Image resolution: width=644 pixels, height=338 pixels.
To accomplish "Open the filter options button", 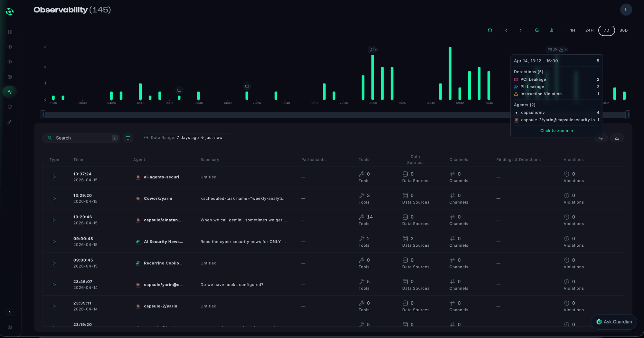I will pyautogui.click(x=128, y=138).
